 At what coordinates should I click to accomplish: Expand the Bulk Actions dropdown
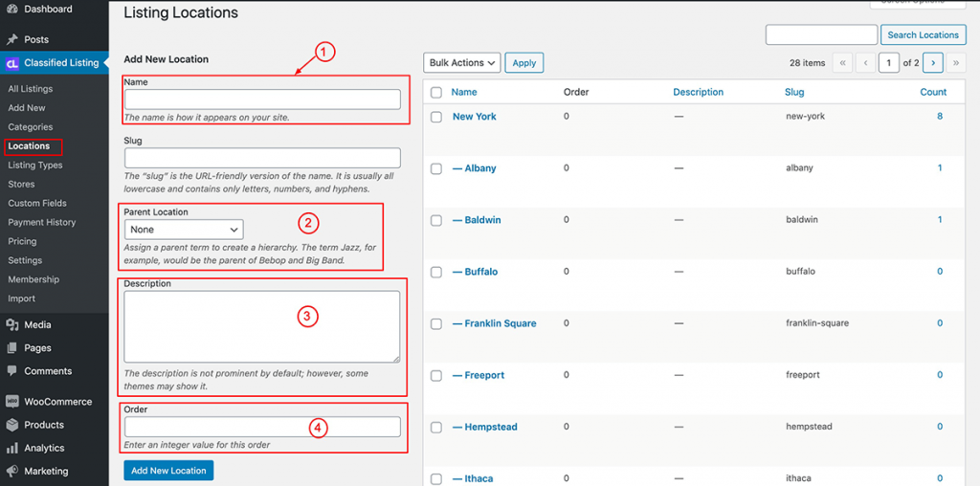(462, 63)
